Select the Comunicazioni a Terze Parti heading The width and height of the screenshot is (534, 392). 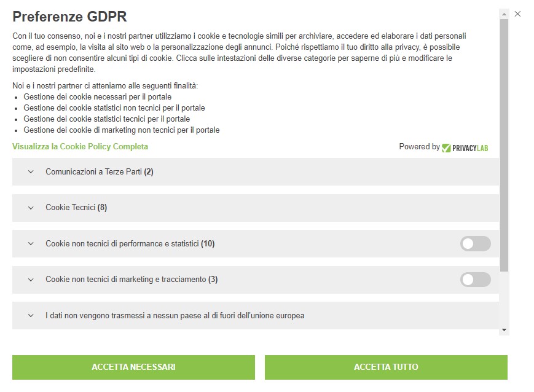pyautogui.click(x=100, y=172)
